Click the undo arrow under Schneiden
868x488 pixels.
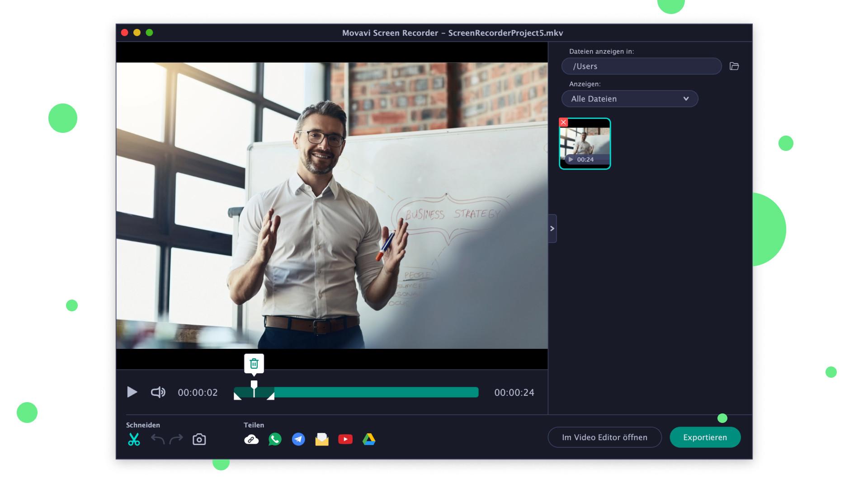coord(157,439)
